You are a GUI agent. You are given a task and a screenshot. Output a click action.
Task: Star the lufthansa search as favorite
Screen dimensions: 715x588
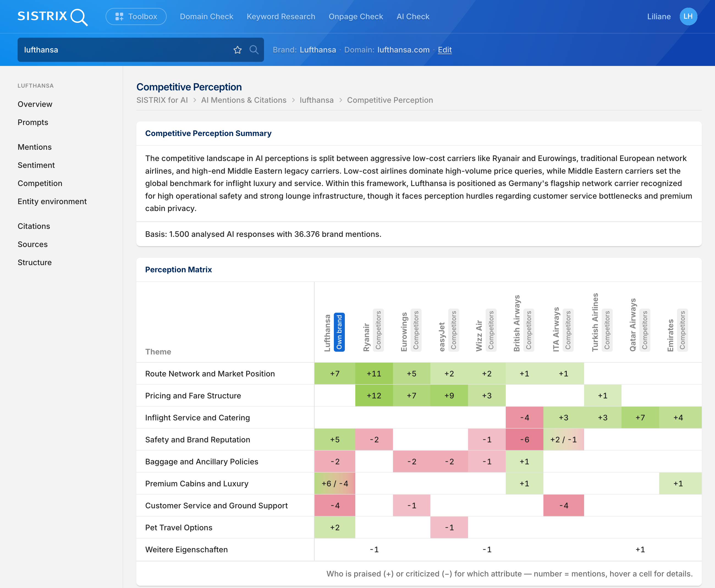pyautogui.click(x=238, y=50)
